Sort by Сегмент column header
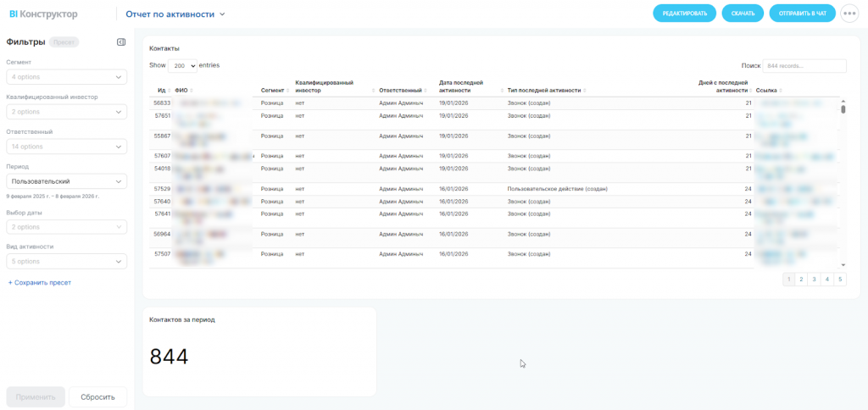 [272, 90]
